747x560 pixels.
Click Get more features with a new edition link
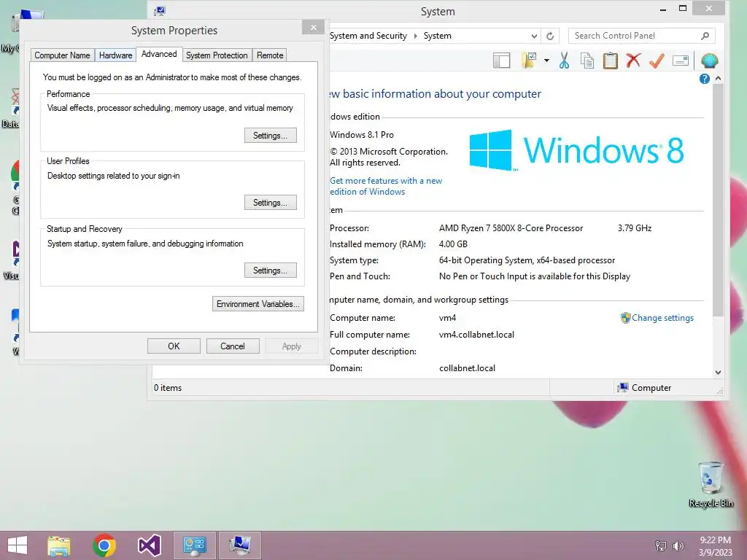386,186
